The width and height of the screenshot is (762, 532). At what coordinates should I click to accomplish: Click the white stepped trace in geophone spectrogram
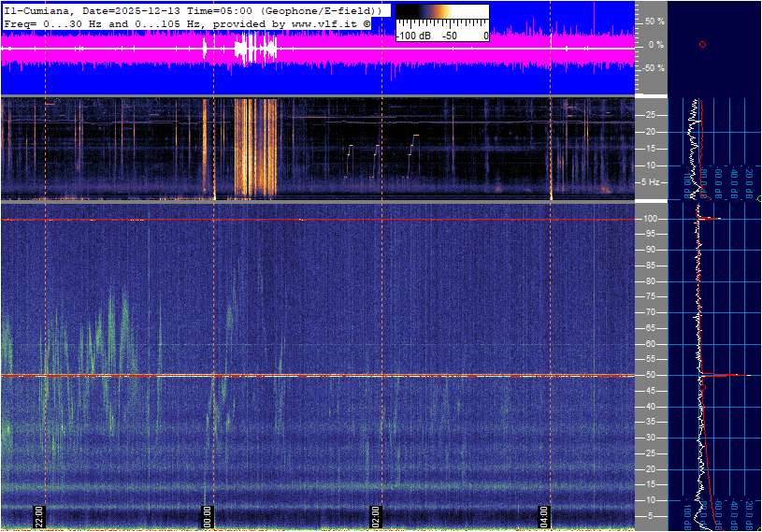[412, 145]
